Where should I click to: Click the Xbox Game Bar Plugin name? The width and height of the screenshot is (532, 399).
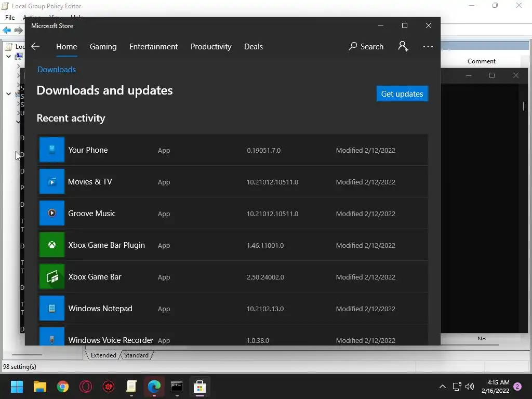(107, 245)
